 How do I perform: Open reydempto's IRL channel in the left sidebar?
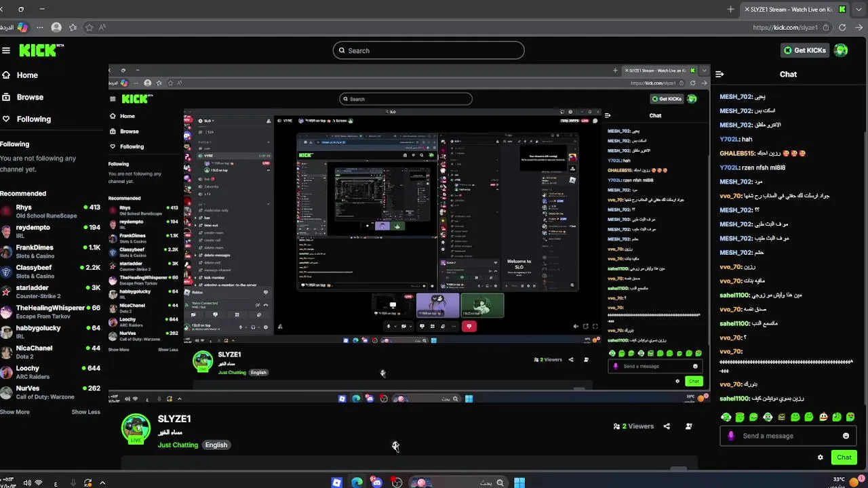click(x=50, y=231)
